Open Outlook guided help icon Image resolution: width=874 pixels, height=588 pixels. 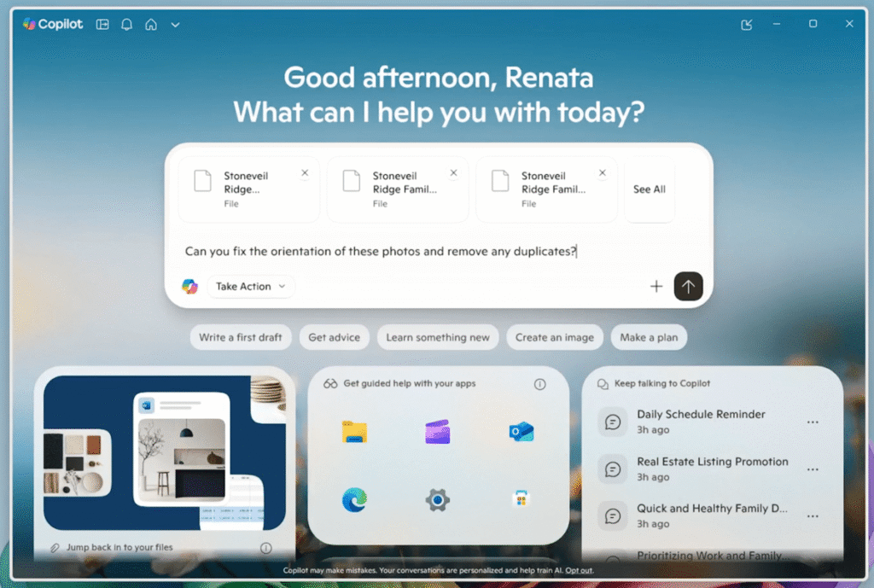521,432
